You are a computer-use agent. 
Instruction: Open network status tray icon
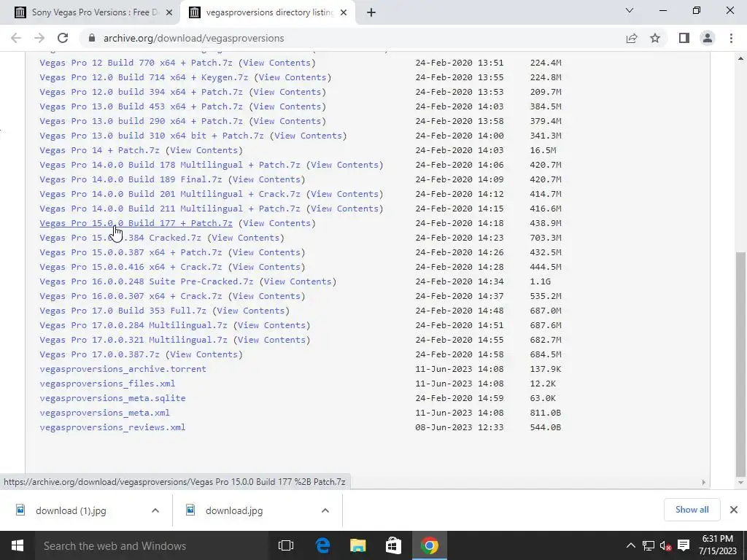tap(648, 545)
